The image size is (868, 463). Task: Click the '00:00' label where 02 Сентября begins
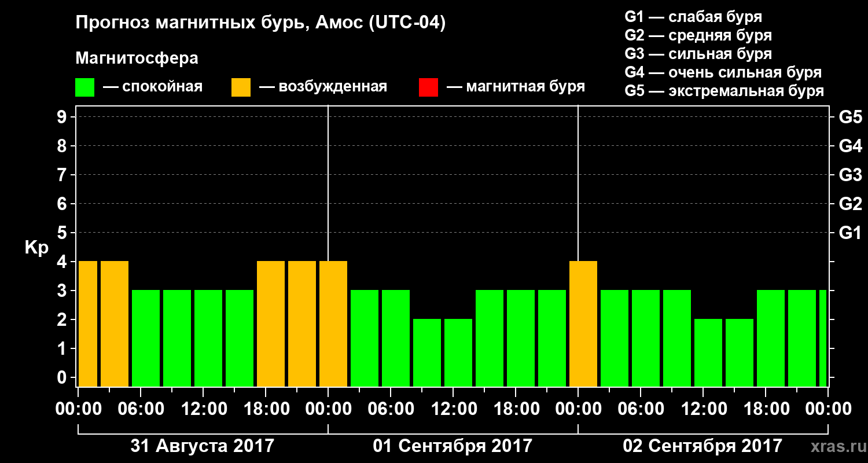578,409
